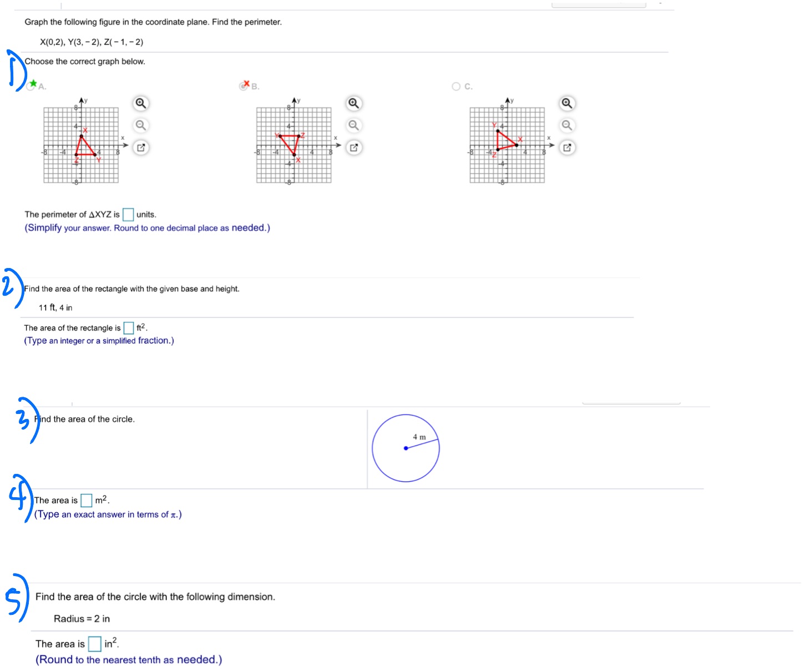Zoom out on graph C
Viewport: 810px width, 672px height.
(566, 125)
